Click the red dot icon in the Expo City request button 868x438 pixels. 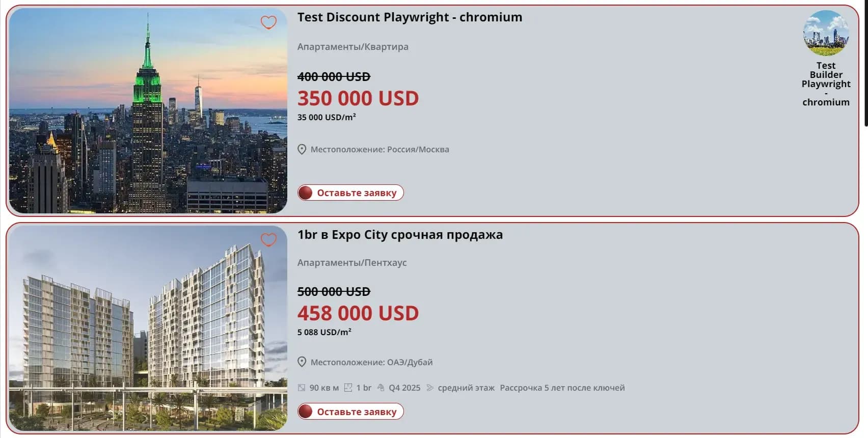[x=307, y=411]
